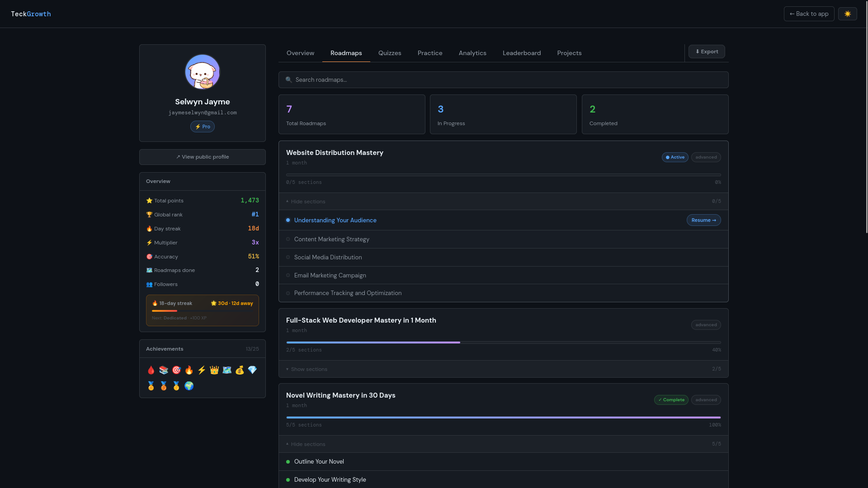The width and height of the screenshot is (868, 488).
Task: Click the diamond gem achievement badge
Action: [x=252, y=371]
